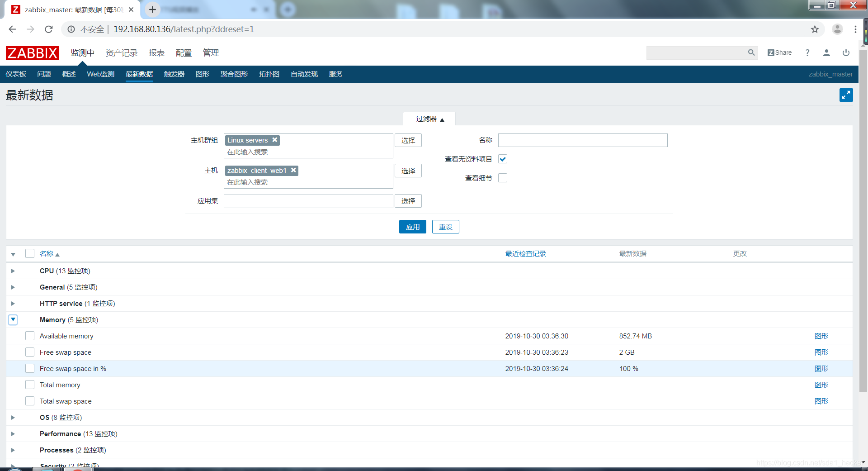Collapse the Memory application group
The height and width of the screenshot is (471, 868).
pyautogui.click(x=13, y=320)
